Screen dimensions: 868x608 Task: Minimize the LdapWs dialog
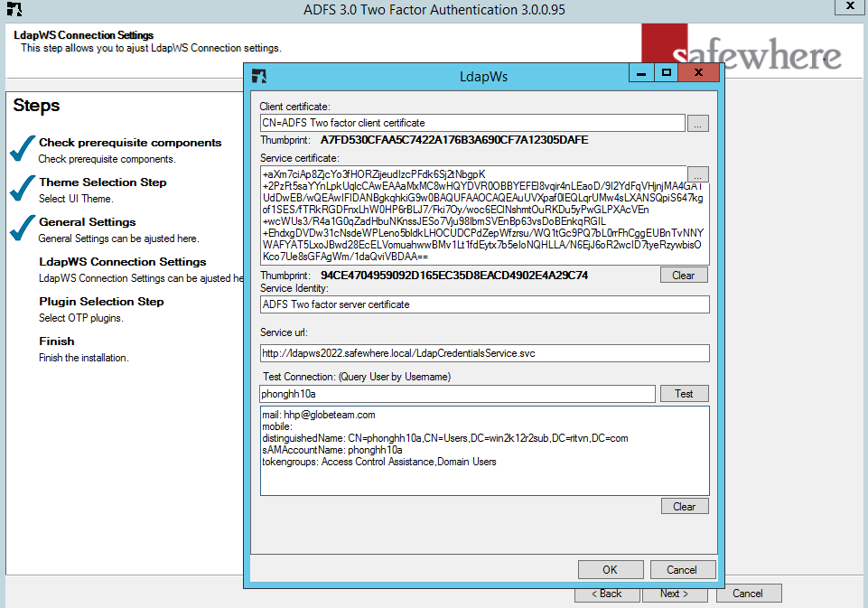641,72
